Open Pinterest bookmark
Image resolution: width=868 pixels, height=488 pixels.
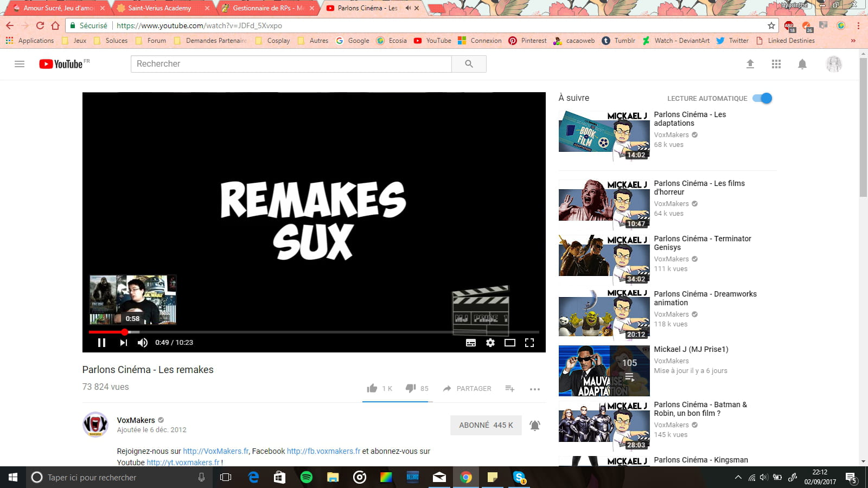pyautogui.click(x=528, y=41)
